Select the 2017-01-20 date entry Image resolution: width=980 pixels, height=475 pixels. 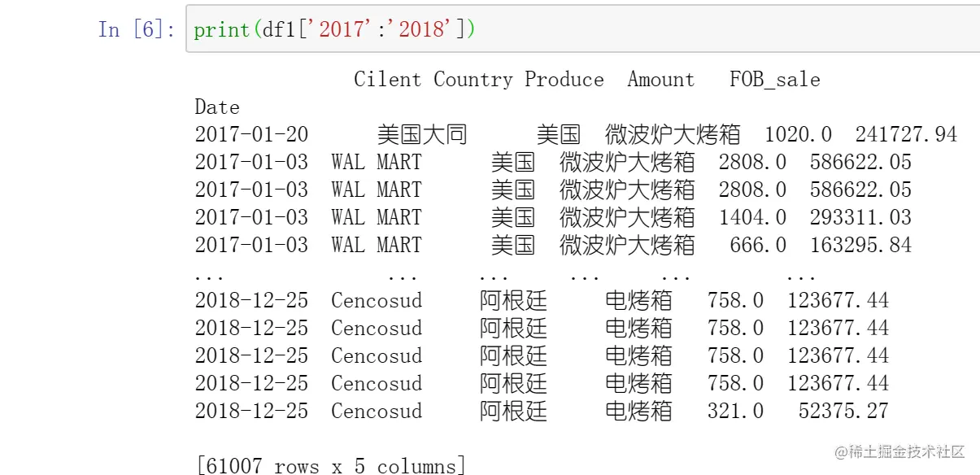point(251,135)
